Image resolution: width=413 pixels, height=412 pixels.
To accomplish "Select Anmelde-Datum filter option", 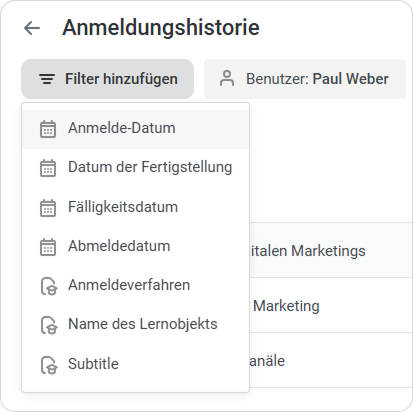I will 136,129.
